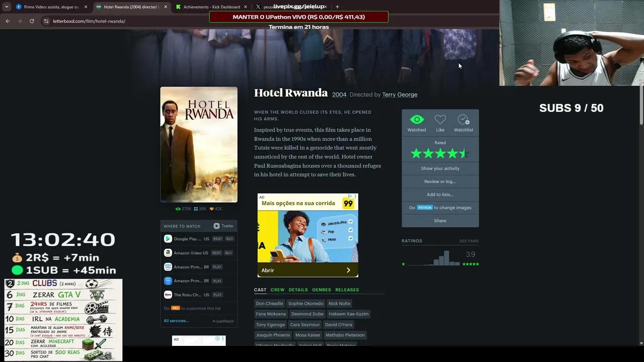Click the ratings histogram bars
This screenshot has width=644, height=362.
point(433,258)
